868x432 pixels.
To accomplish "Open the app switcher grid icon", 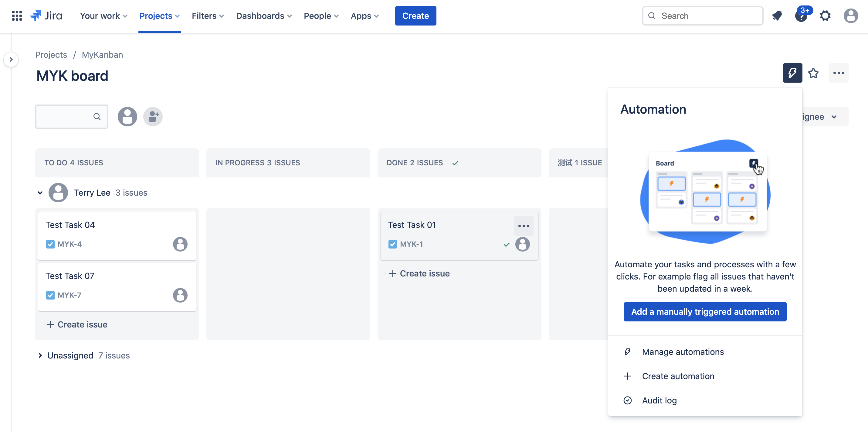I will 16,16.
